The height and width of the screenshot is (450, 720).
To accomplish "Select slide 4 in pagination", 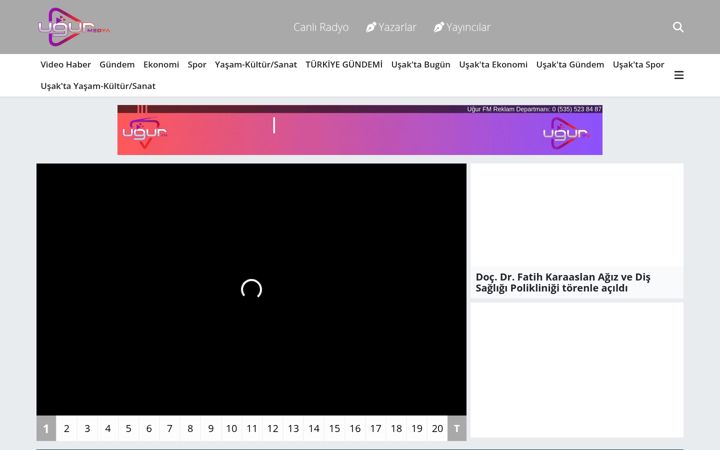I will pyautogui.click(x=108, y=428).
